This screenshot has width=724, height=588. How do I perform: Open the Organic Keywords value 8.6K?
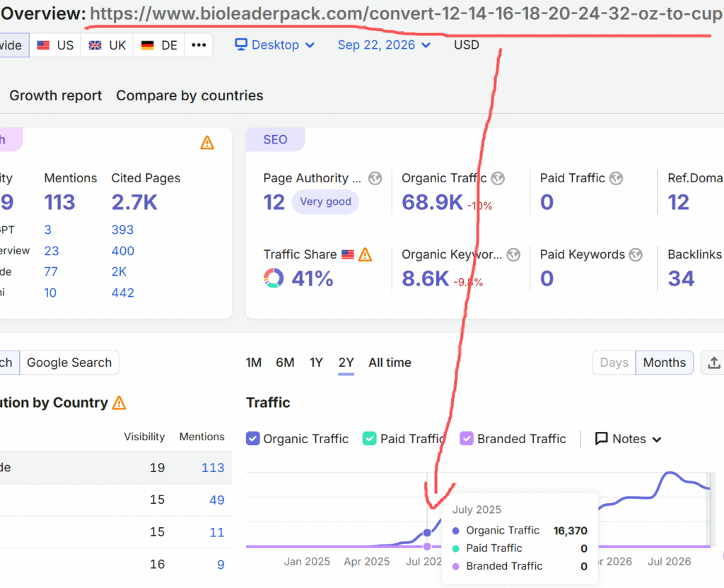point(425,278)
